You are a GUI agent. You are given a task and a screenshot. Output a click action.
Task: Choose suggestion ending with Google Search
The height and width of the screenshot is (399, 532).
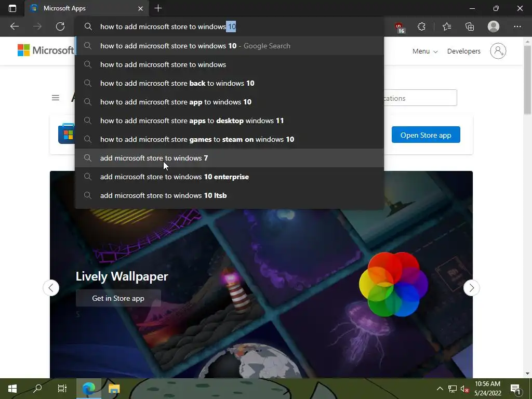[x=229, y=46]
